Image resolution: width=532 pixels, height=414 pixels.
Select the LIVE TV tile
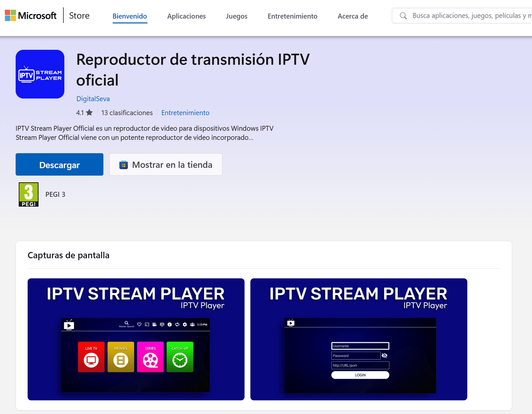91,357
